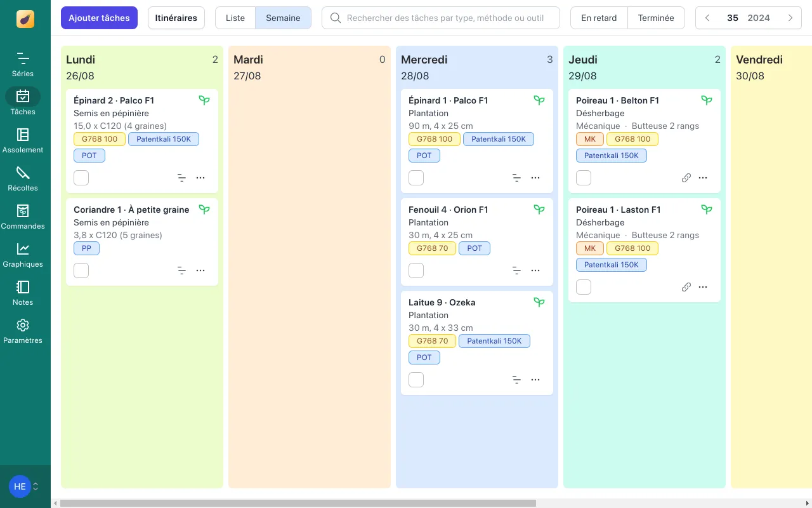Screen dimensions: 812x508
Task: Mark Fenouil 4 Orion F1 task as done
Action: pyautogui.click(x=416, y=271)
